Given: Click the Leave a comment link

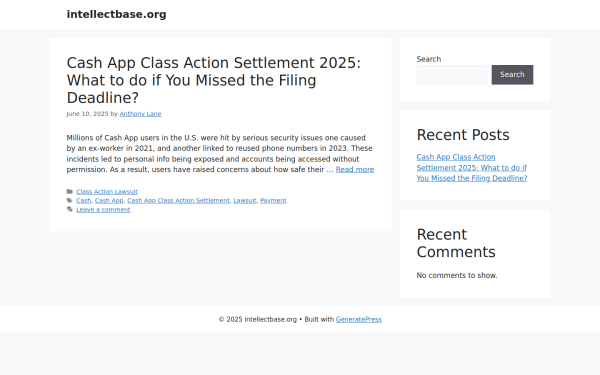Looking at the screenshot, I should (103, 210).
